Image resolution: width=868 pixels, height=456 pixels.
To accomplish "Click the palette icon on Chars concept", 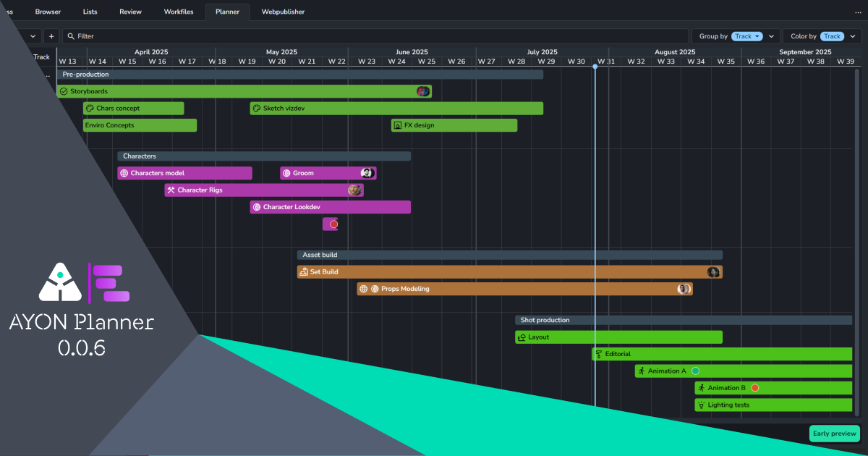I will point(90,109).
